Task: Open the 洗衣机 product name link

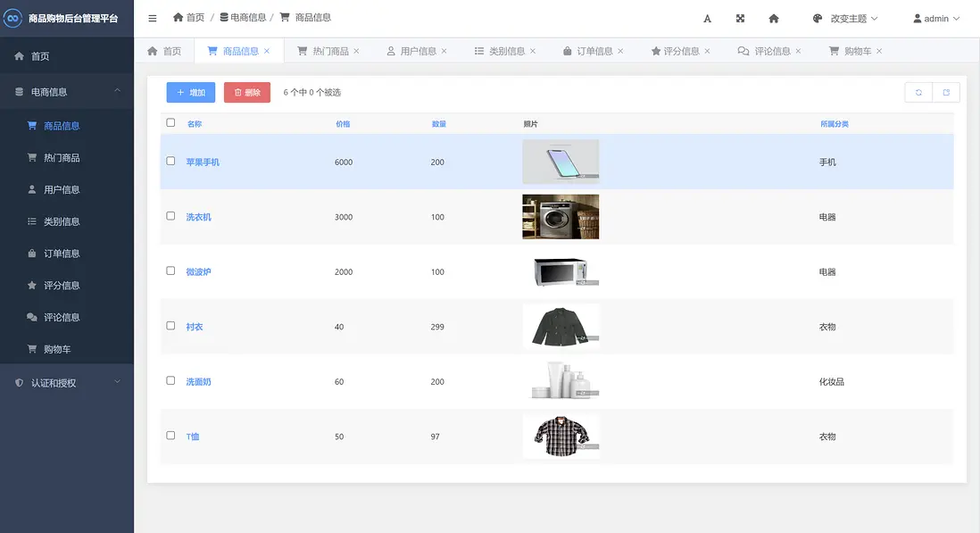Action: 198,217
